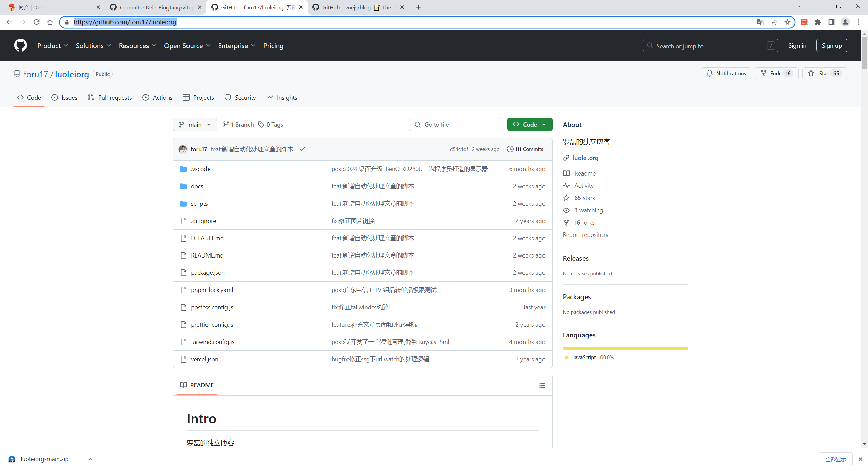Open the docs folder
The width and height of the screenshot is (868, 471).
click(197, 186)
